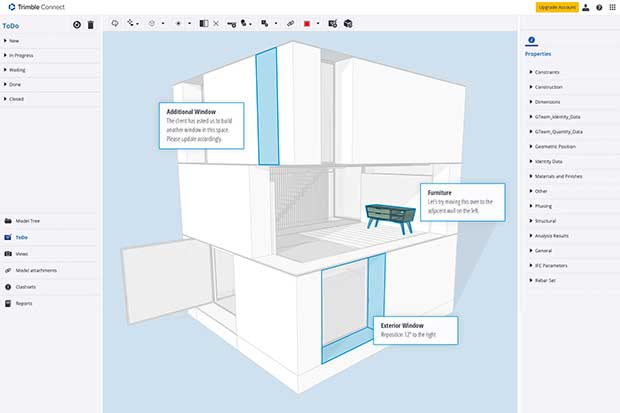Open the help question mark icon
The width and height of the screenshot is (620, 413).
click(x=599, y=8)
